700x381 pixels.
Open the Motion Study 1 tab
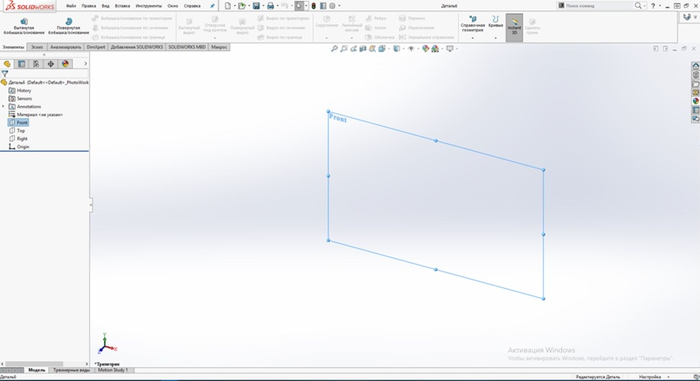[113, 370]
